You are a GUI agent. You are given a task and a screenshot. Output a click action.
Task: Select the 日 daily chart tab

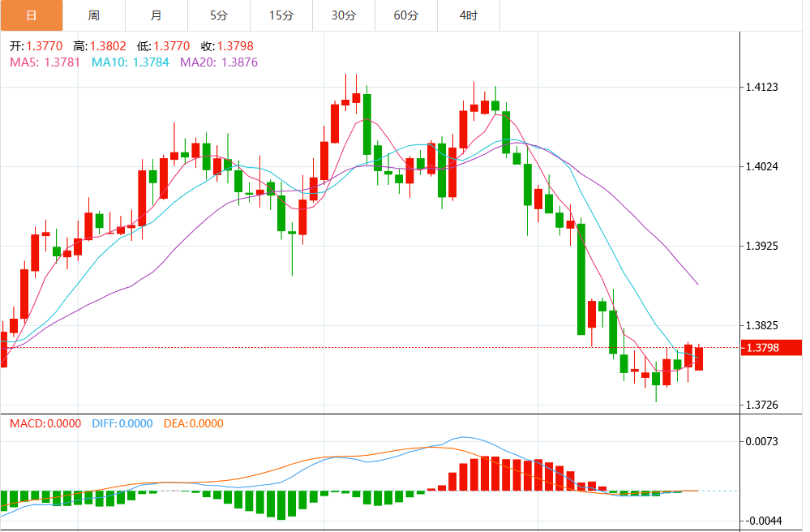(x=31, y=15)
